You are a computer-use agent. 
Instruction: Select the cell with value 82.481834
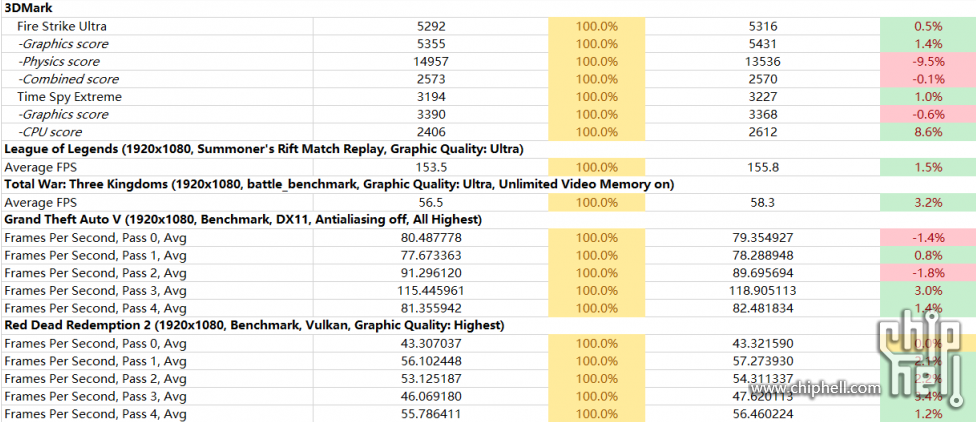[x=763, y=308]
